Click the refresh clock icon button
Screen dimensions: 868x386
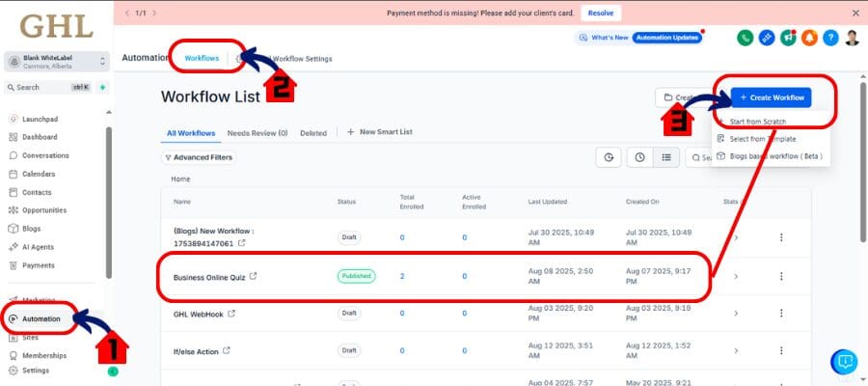pos(609,158)
